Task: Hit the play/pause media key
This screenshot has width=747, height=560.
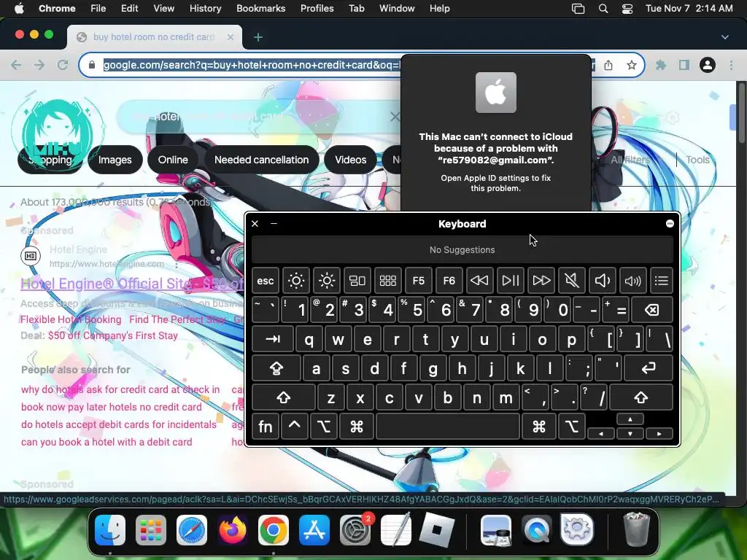Action: [510, 281]
